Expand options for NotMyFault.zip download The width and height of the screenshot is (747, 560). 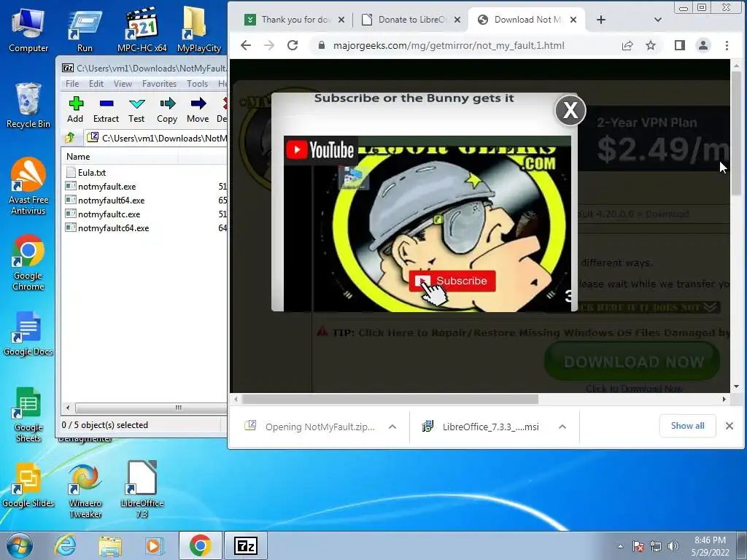click(392, 427)
